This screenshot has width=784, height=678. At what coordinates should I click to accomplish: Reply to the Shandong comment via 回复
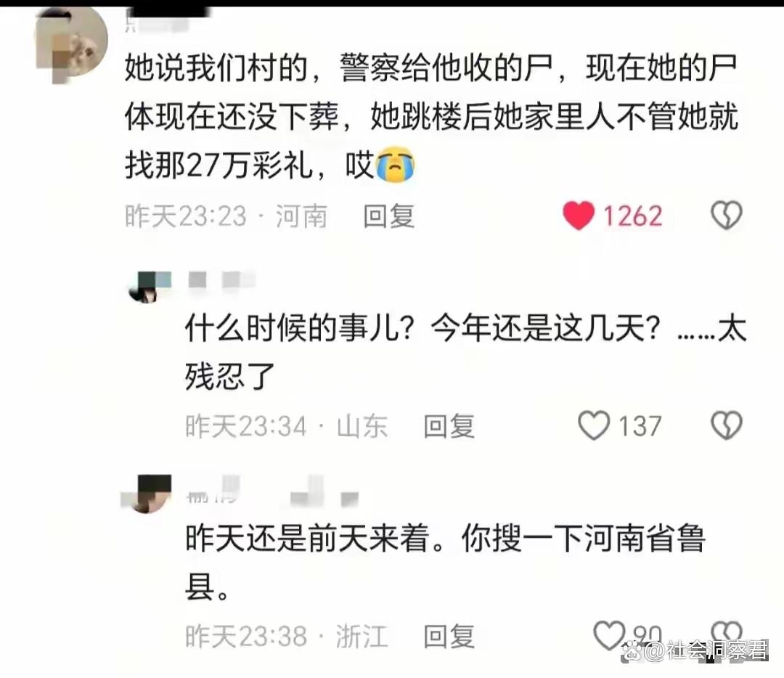449,426
